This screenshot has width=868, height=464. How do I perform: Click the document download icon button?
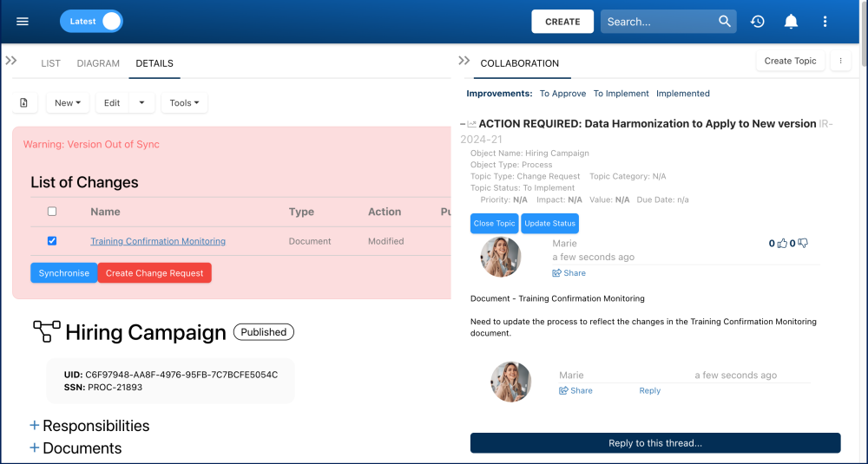coord(23,103)
